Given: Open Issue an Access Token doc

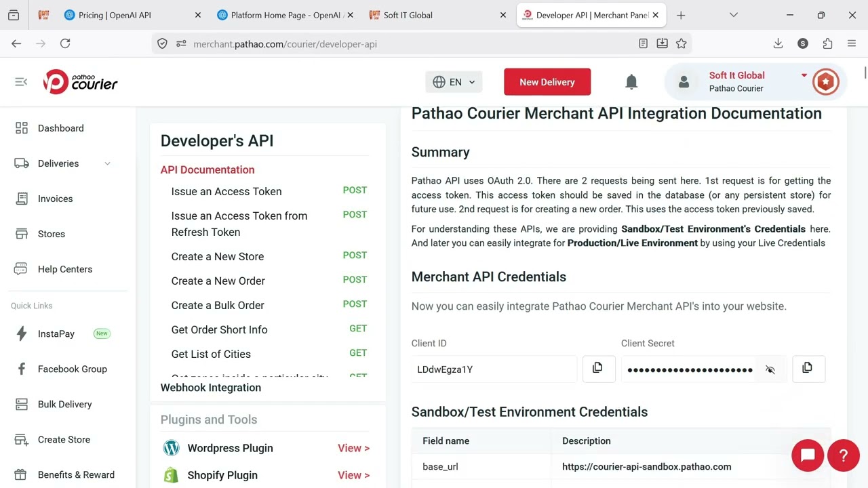Looking at the screenshot, I should tap(226, 191).
